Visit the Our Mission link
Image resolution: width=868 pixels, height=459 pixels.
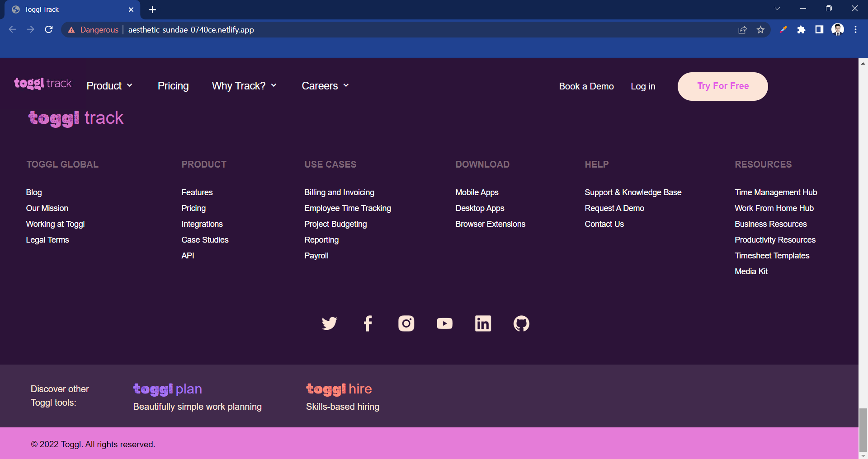click(x=47, y=208)
